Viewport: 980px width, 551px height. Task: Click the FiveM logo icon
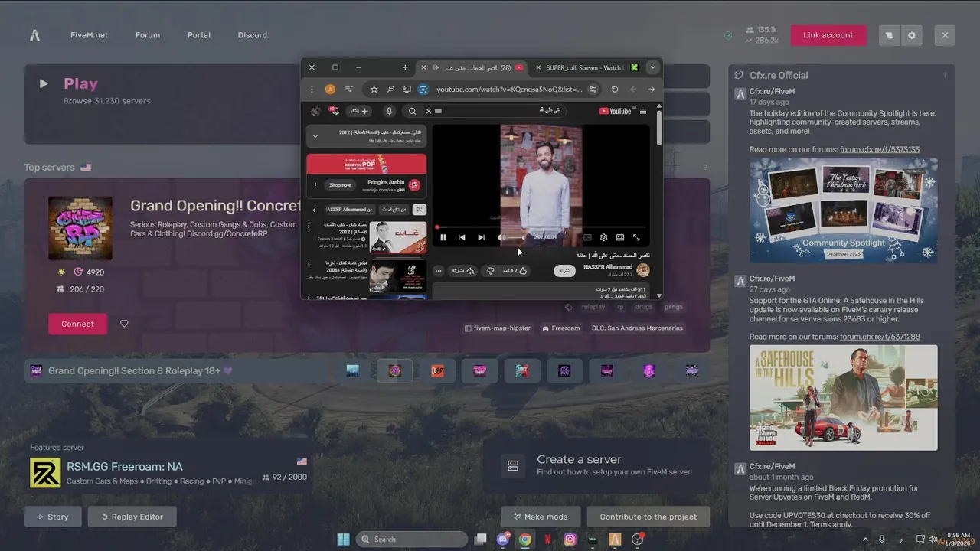[x=34, y=35]
